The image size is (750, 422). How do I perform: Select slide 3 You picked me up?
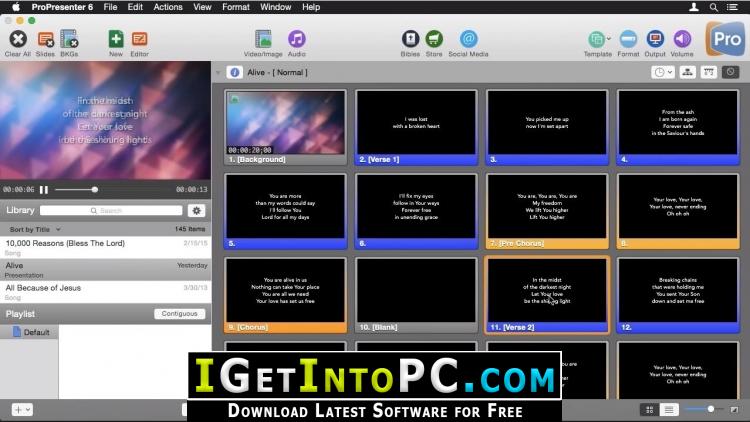coord(547,127)
